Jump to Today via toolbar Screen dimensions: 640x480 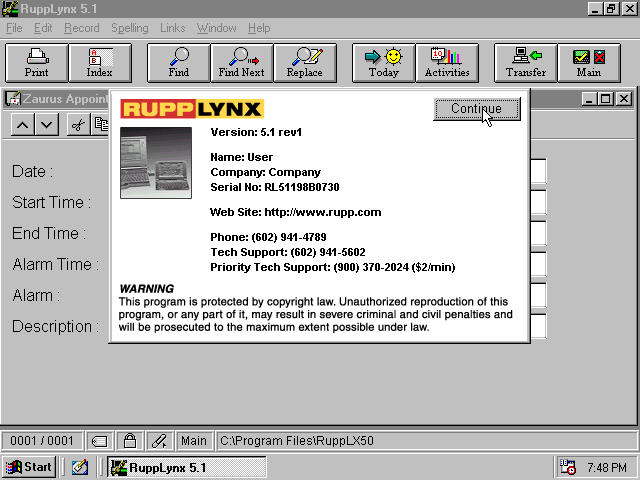tap(384, 63)
